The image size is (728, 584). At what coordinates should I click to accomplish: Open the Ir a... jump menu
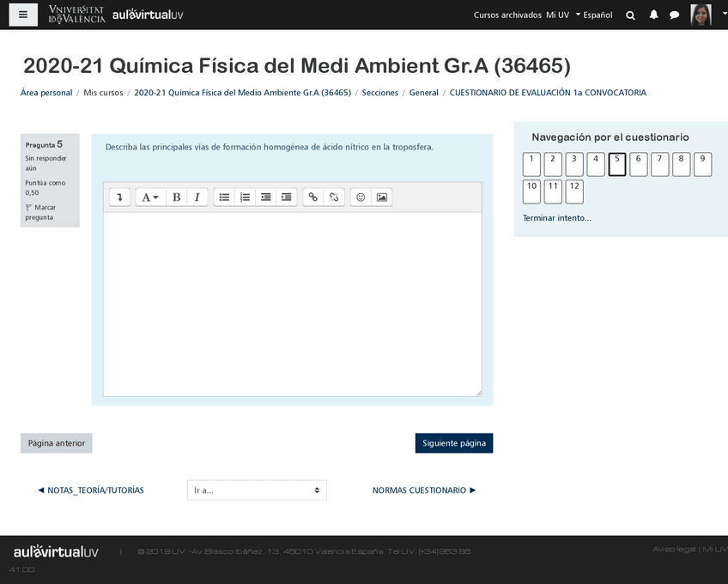coord(257,490)
